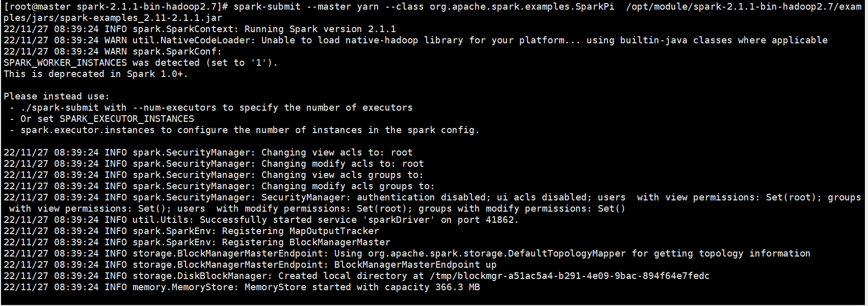This screenshot has width=868, height=306.
Task: Click "Registering MapOutputTracker" log message
Action: click(x=301, y=231)
